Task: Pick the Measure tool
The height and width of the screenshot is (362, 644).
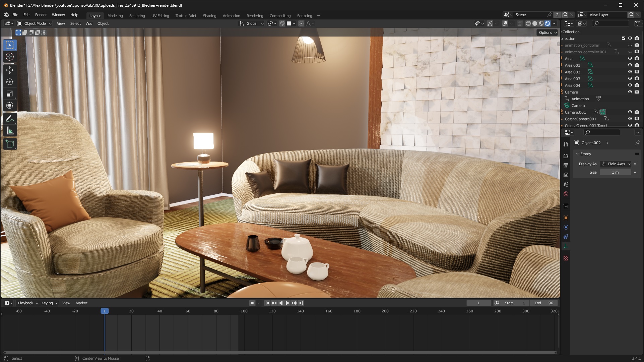Action: click(10, 131)
